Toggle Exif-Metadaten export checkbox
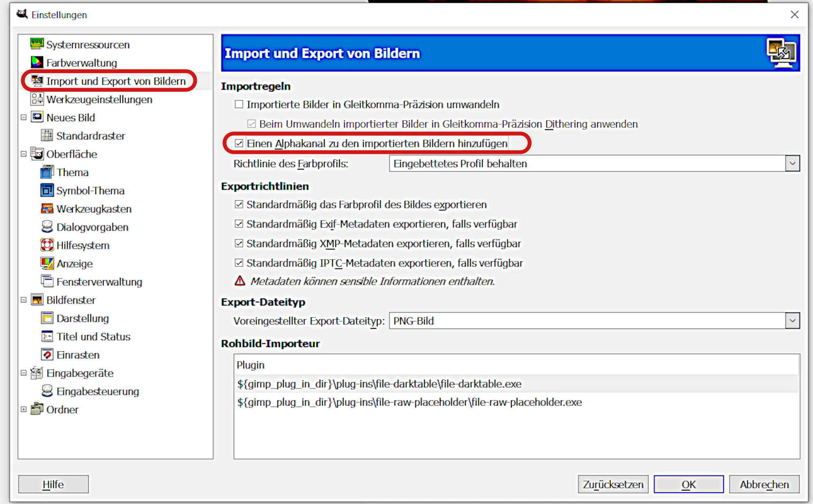Image resolution: width=813 pixels, height=504 pixels. [x=239, y=224]
